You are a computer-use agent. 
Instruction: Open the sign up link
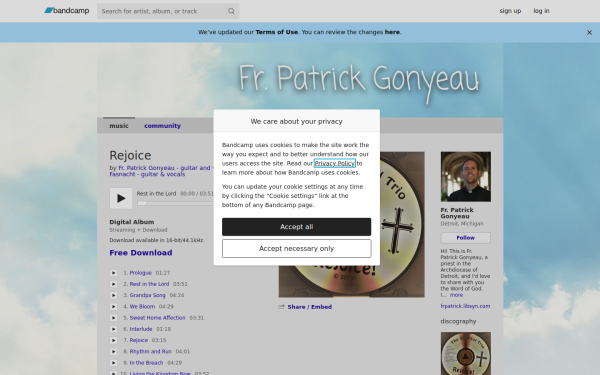pyautogui.click(x=510, y=11)
